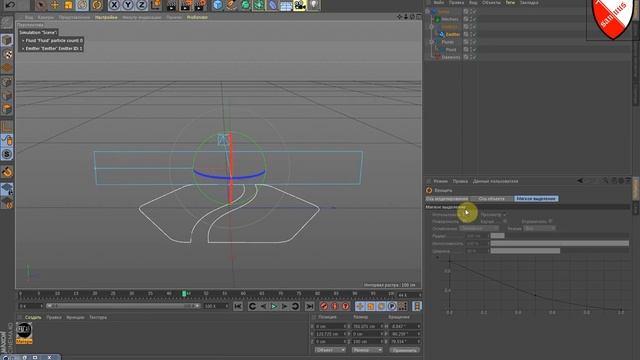
Task: Toggle the Ограничить checkbox in soft selection
Action: coord(550,221)
